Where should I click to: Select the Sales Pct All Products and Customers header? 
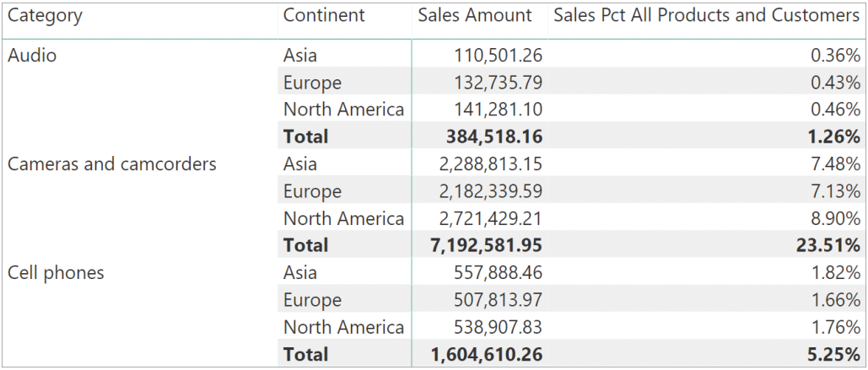(x=706, y=15)
